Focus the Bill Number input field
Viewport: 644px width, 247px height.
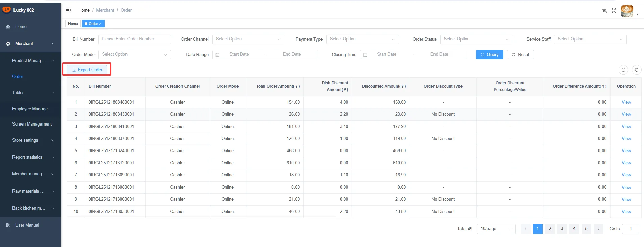point(135,39)
